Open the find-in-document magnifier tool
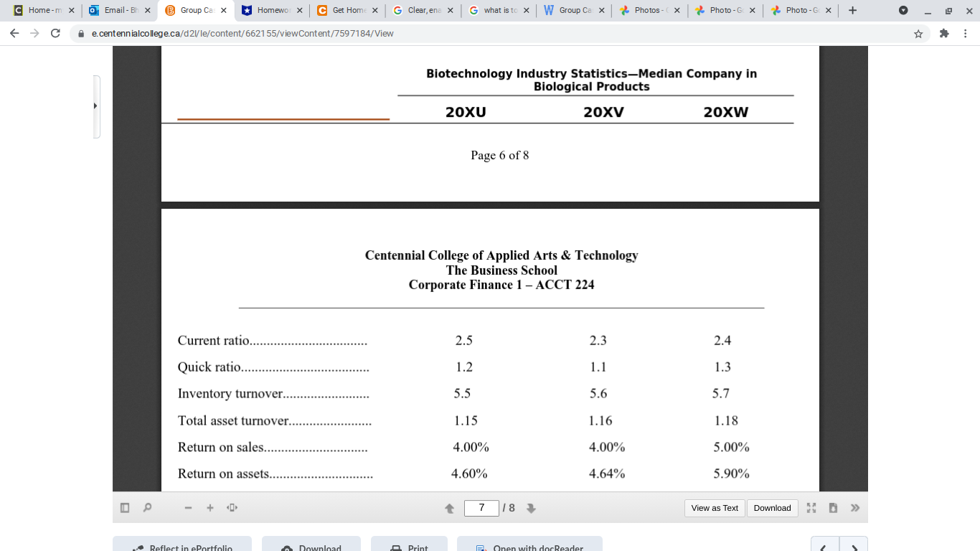The width and height of the screenshot is (980, 551). 147,508
